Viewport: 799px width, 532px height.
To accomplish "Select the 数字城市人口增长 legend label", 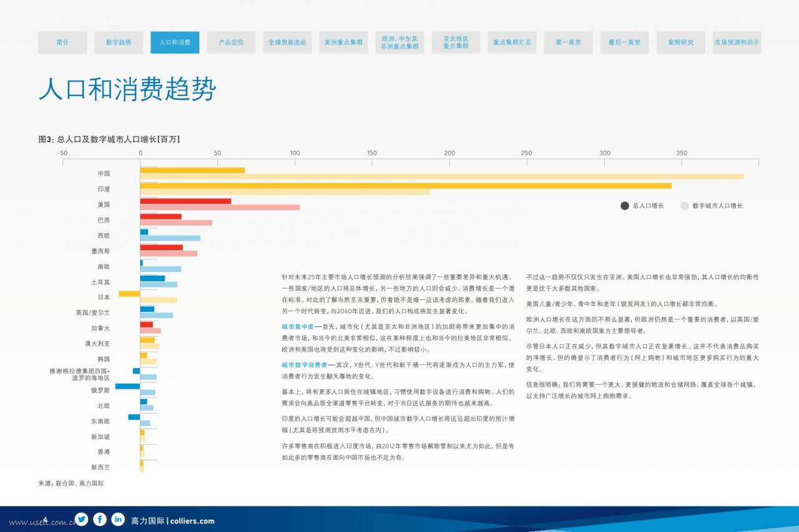I will (718, 206).
